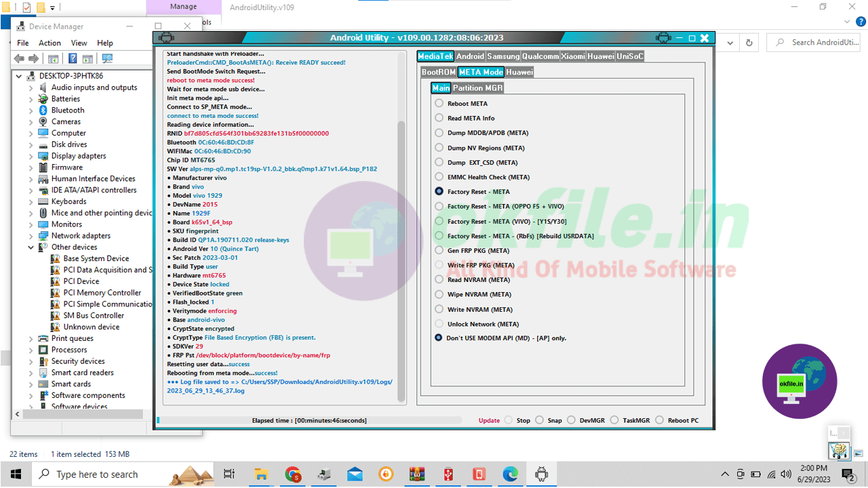Click the Forward arrow in Device Manager toolbar
The width and height of the screenshot is (868, 488).
[33, 59]
